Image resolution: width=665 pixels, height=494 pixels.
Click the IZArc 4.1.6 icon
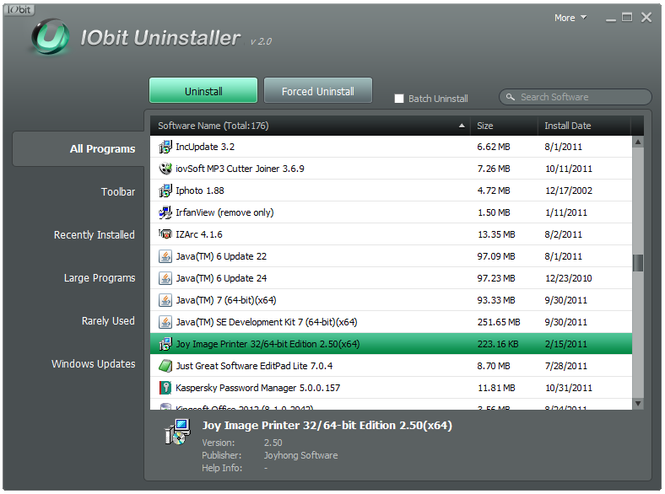(x=165, y=234)
